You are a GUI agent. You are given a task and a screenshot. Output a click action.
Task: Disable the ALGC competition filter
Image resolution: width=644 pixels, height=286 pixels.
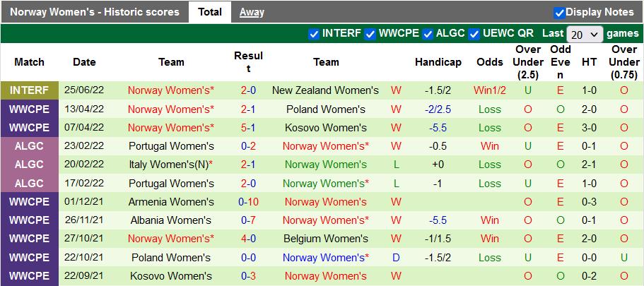[x=428, y=34]
